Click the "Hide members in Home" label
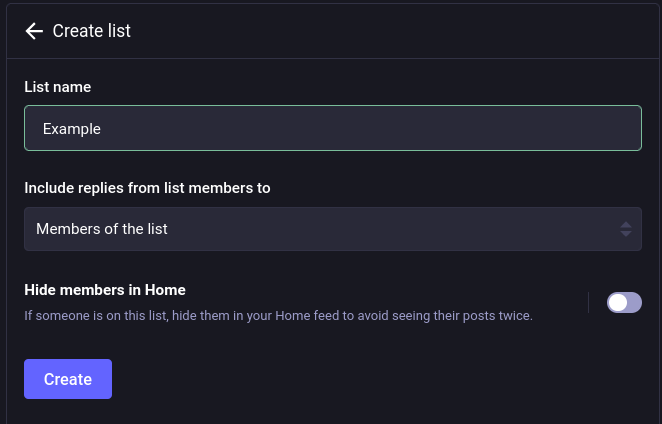The image size is (662, 424). [x=105, y=290]
